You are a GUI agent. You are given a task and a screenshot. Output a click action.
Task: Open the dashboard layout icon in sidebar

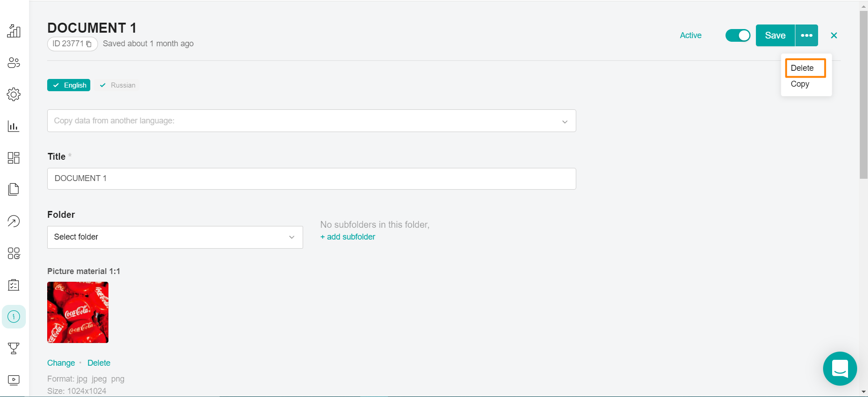[x=14, y=158]
